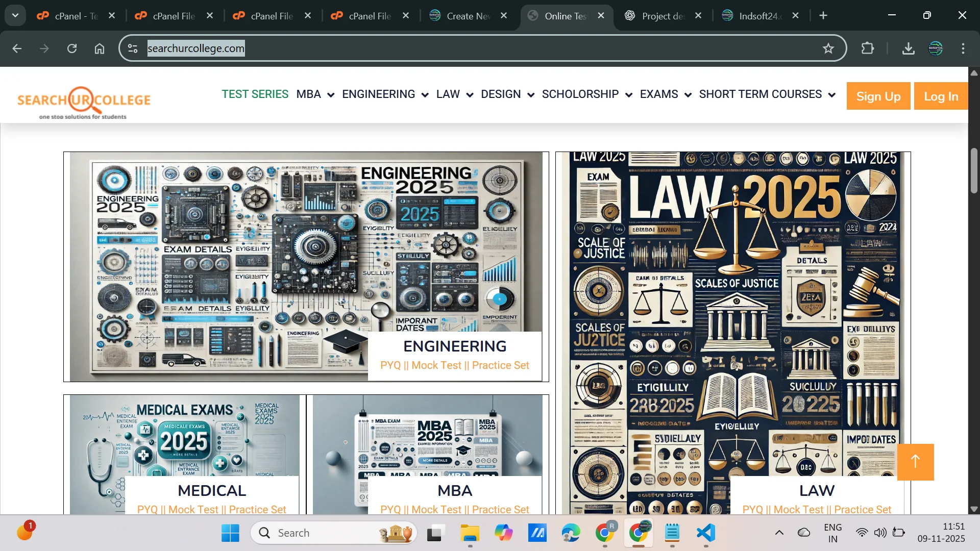Image resolution: width=980 pixels, height=551 pixels.
Task: Expand the ENGINEERING navigation dropdown
Action: [x=385, y=94]
